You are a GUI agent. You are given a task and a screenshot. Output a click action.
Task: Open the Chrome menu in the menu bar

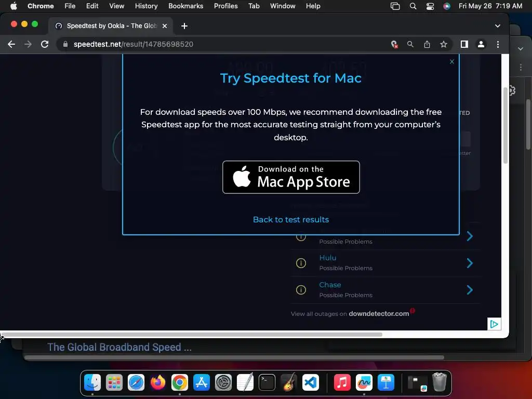41,6
